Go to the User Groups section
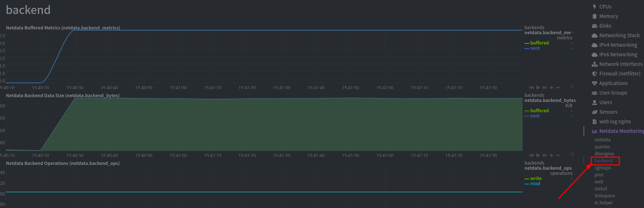Image resolution: width=644 pixels, height=208 pixels. 613,93
